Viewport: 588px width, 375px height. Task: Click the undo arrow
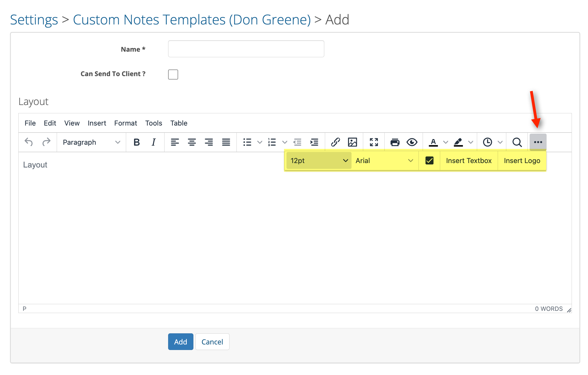click(x=29, y=142)
